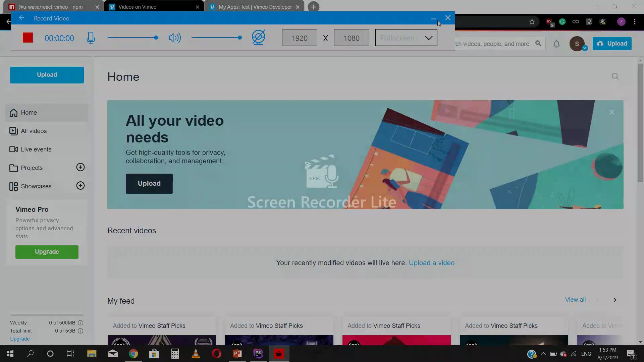Screen dimensions: 644x362
Task: Toggle the webcam disabled icon
Action: 258,37
